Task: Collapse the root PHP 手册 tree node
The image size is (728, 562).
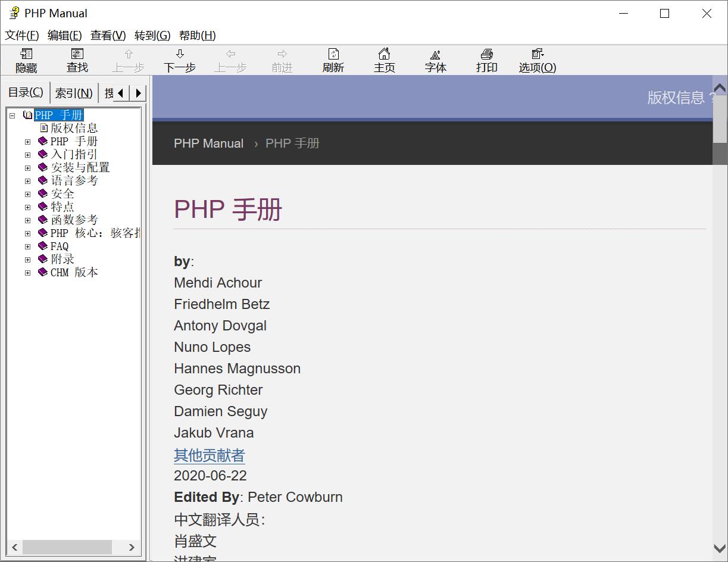Action: [13, 115]
